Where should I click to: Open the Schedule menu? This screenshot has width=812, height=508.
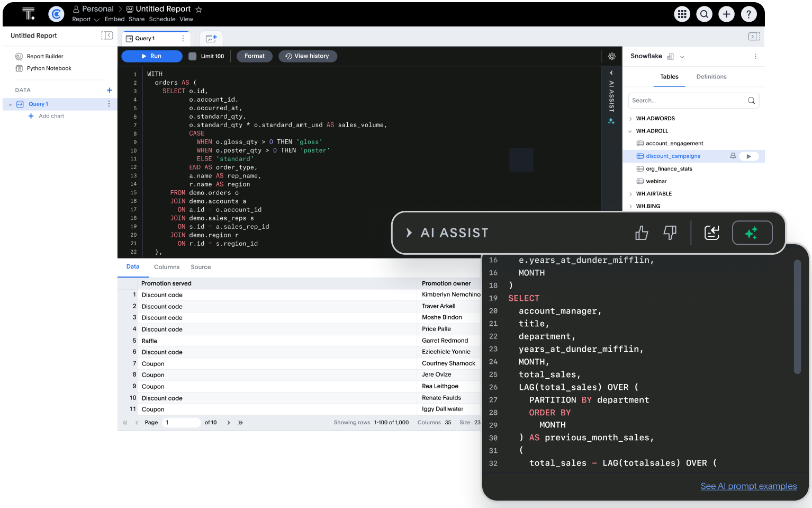pyautogui.click(x=162, y=19)
